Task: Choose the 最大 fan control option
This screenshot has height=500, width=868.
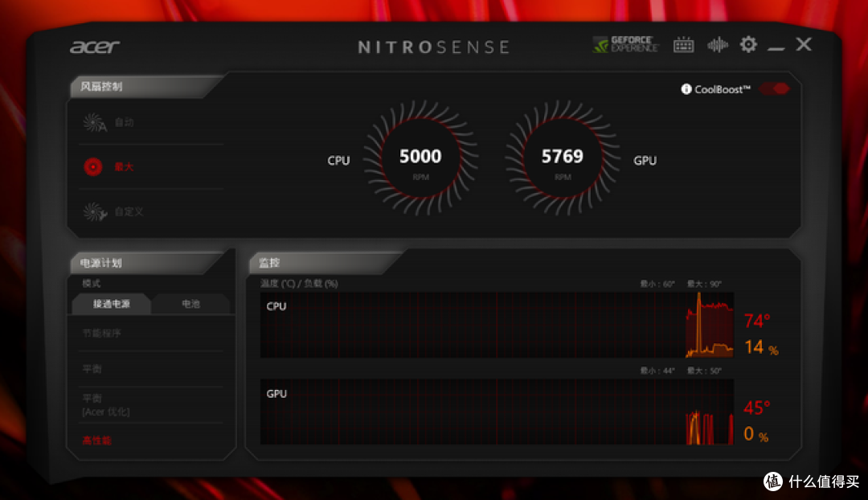Action: tap(124, 166)
